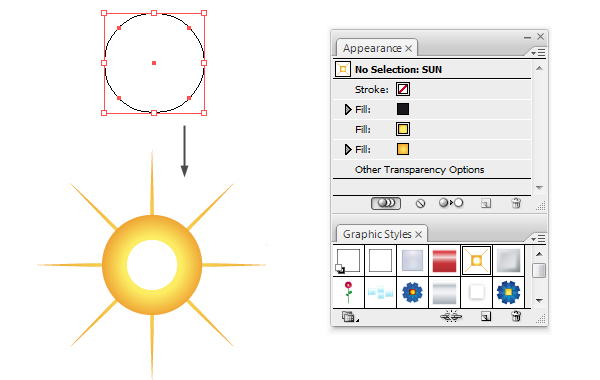Click trash icon in Appearance panel
The width and height of the screenshot is (600, 380).
516,203
